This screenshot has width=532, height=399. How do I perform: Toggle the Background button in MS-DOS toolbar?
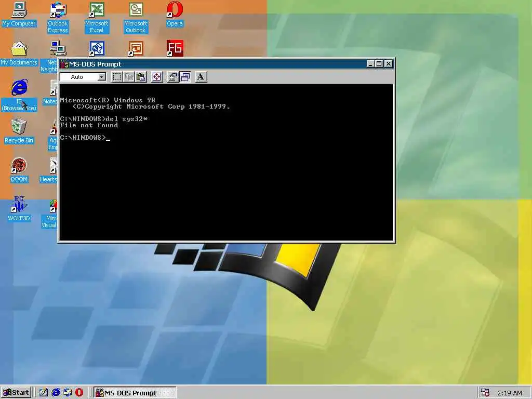pyautogui.click(x=185, y=77)
